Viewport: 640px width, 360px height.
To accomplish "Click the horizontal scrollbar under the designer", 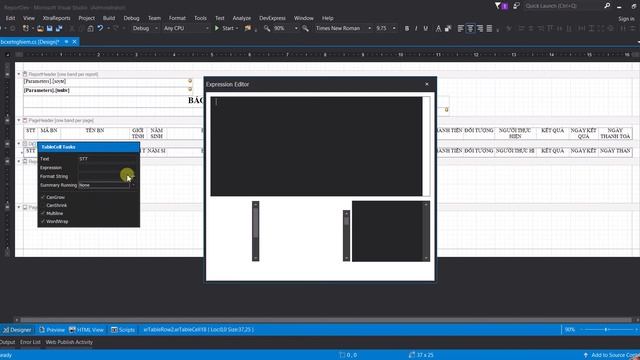I will coord(326,320).
